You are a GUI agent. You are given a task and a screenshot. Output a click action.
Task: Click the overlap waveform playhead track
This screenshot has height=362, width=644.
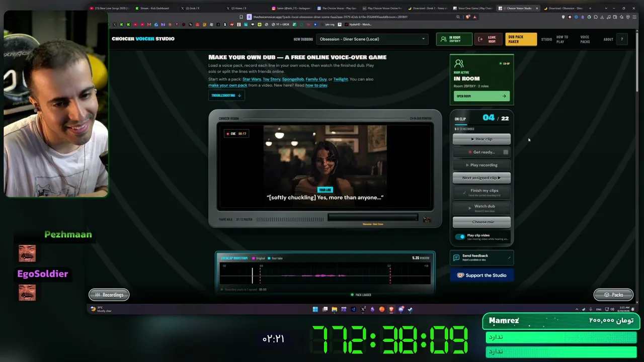325,275
